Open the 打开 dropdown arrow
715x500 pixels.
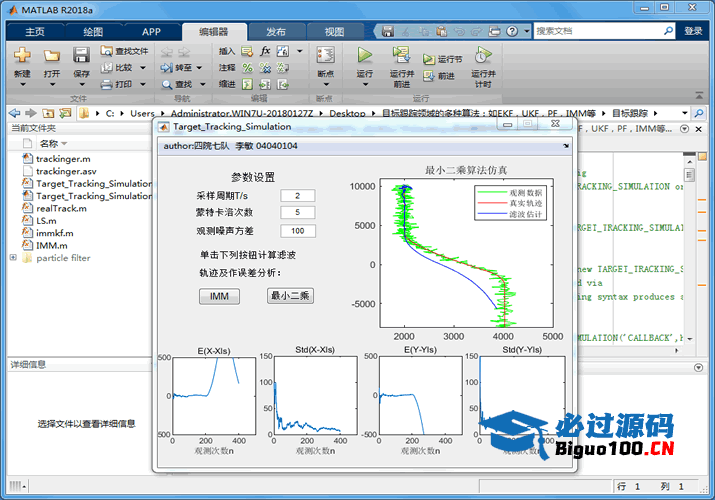(52, 84)
